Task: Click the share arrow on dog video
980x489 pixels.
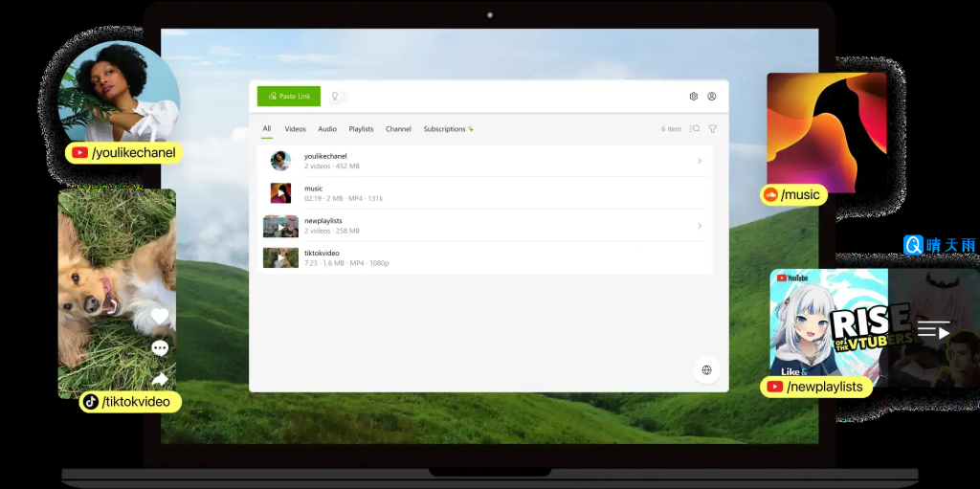Action: [160, 380]
